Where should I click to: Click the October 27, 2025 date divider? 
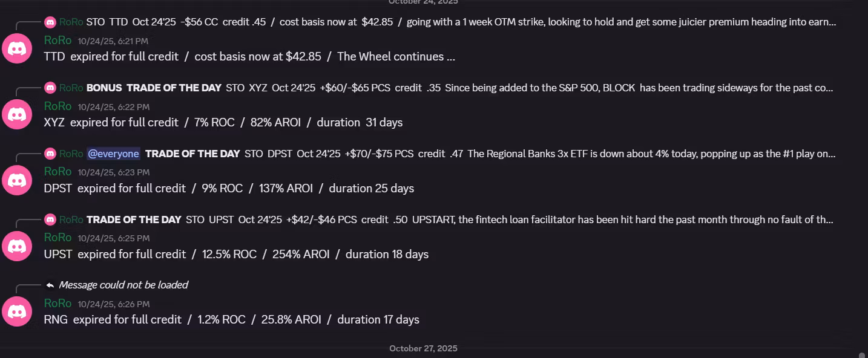click(423, 348)
